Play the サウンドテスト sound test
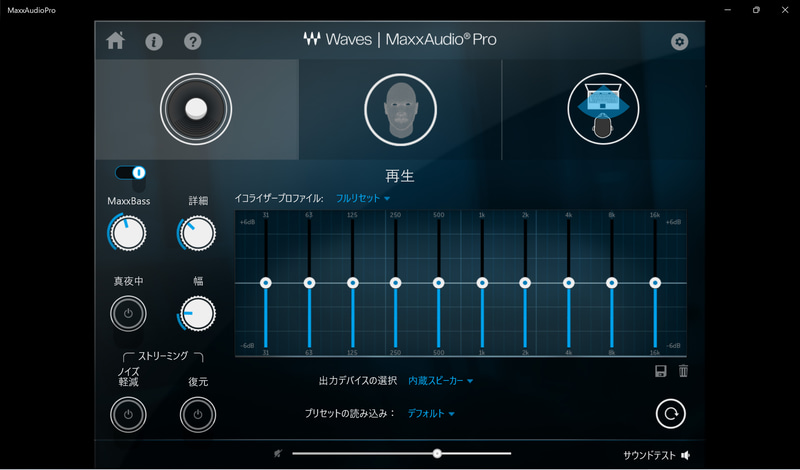This screenshot has height=470, width=800. click(x=657, y=455)
